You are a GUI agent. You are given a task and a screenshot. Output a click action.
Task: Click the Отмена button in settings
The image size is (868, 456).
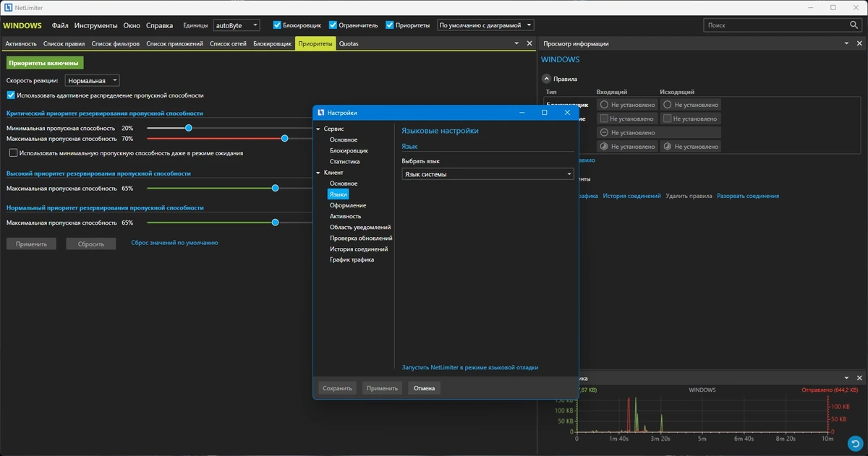pos(425,388)
